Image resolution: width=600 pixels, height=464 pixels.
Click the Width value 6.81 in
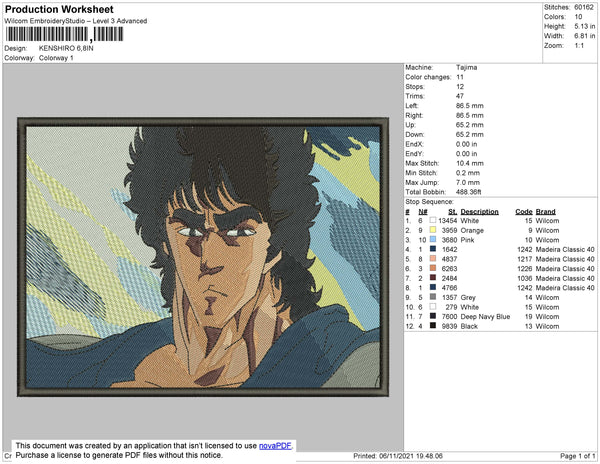[585, 36]
